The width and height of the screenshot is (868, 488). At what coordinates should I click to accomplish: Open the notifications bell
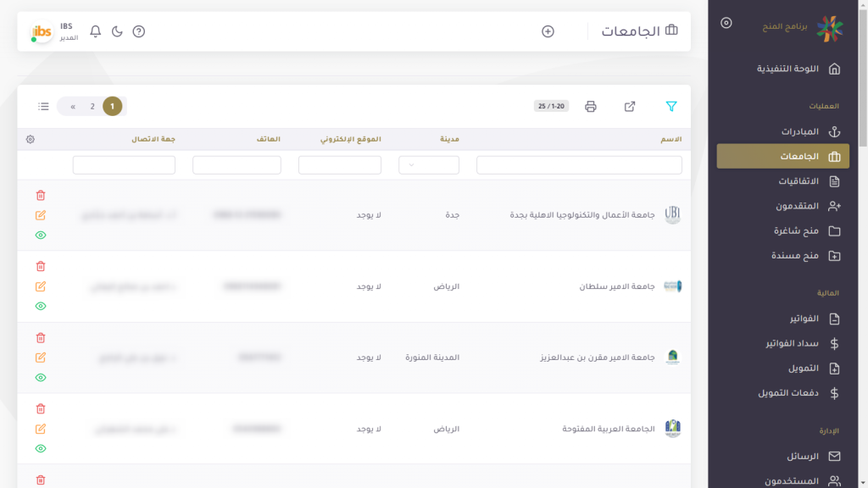[96, 31]
